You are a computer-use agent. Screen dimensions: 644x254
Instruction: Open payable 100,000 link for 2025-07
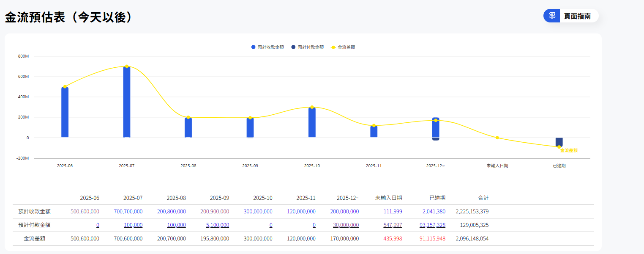pos(133,225)
